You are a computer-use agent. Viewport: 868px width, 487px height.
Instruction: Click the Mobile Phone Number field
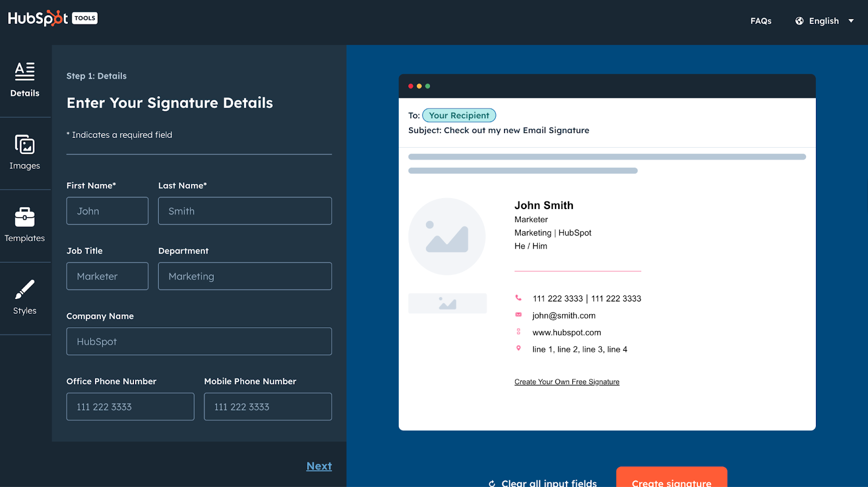tap(268, 406)
